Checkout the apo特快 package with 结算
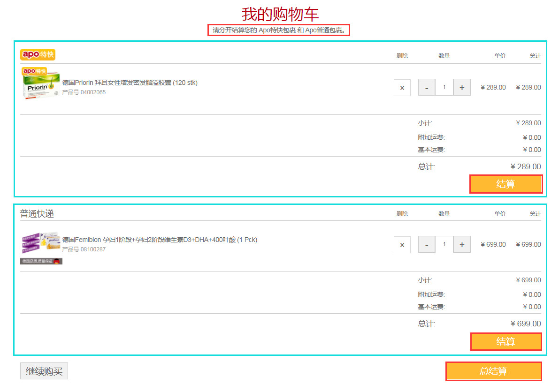This screenshot has height=392, width=559. pos(506,184)
